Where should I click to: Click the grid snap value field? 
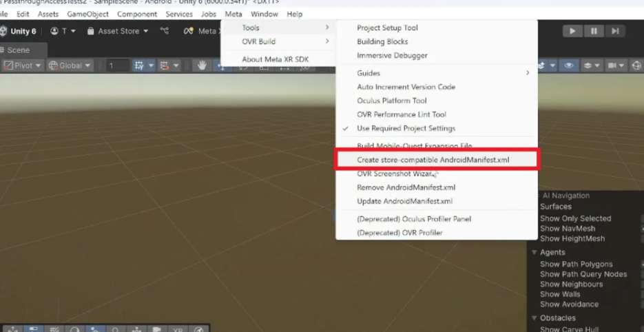coord(118,65)
